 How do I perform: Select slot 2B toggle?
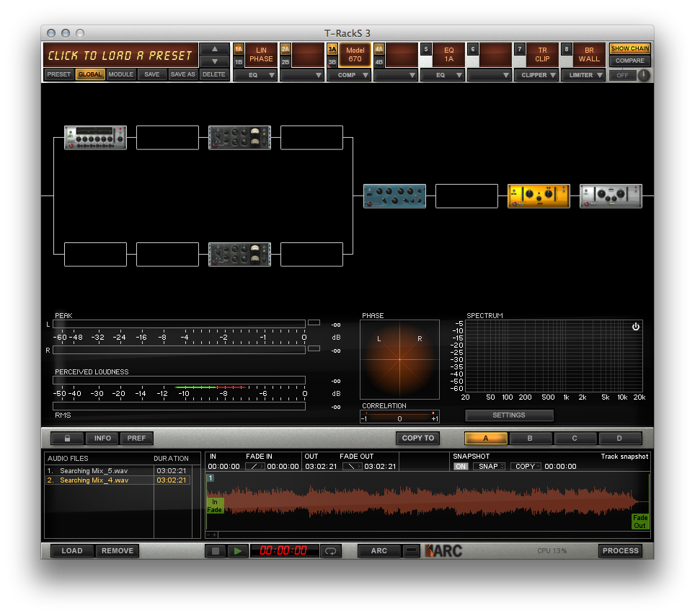click(285, 62)
